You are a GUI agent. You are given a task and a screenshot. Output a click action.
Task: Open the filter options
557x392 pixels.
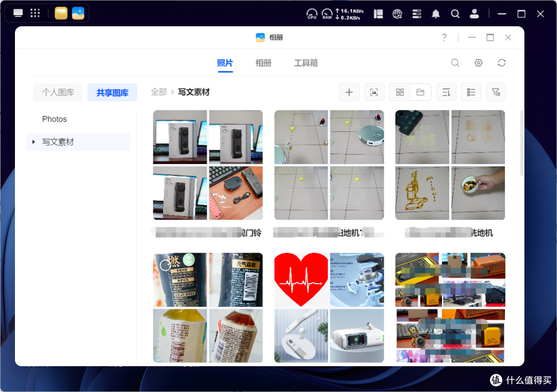coord(496,92)
